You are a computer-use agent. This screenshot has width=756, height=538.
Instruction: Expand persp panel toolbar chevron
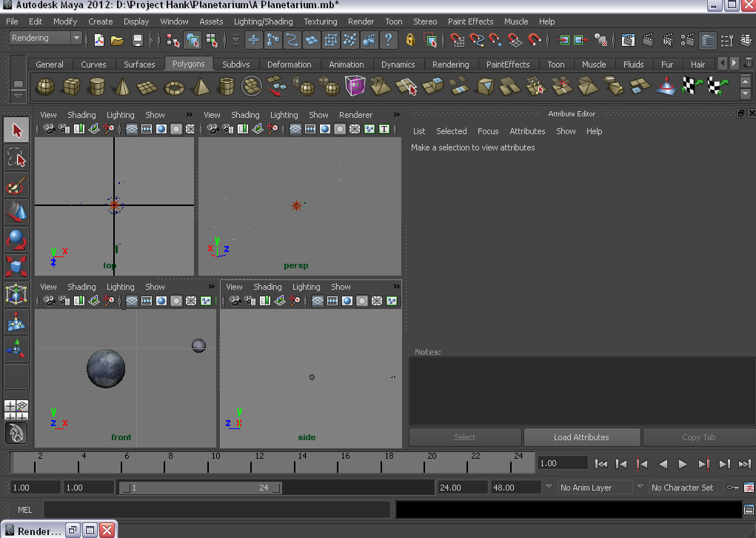(396, 115)
